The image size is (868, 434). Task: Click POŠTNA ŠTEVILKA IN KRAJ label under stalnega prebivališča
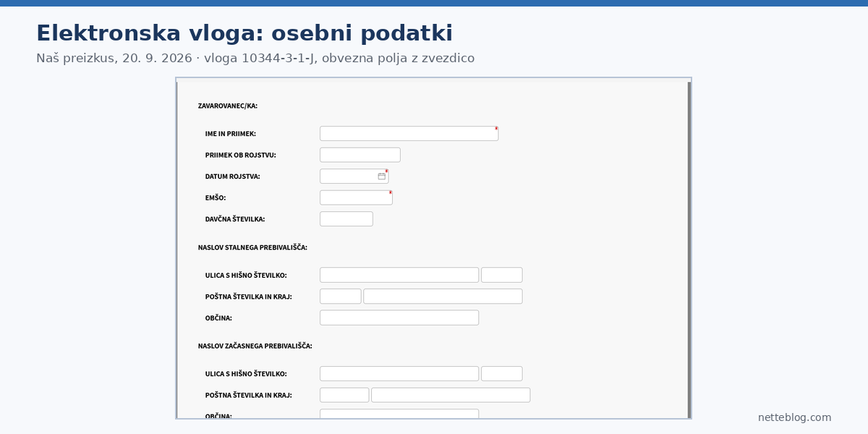249,297
